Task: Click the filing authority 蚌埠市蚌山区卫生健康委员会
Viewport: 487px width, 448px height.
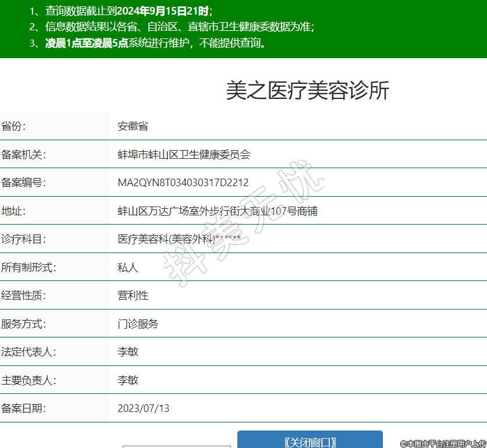Action: tap(184, 154)
